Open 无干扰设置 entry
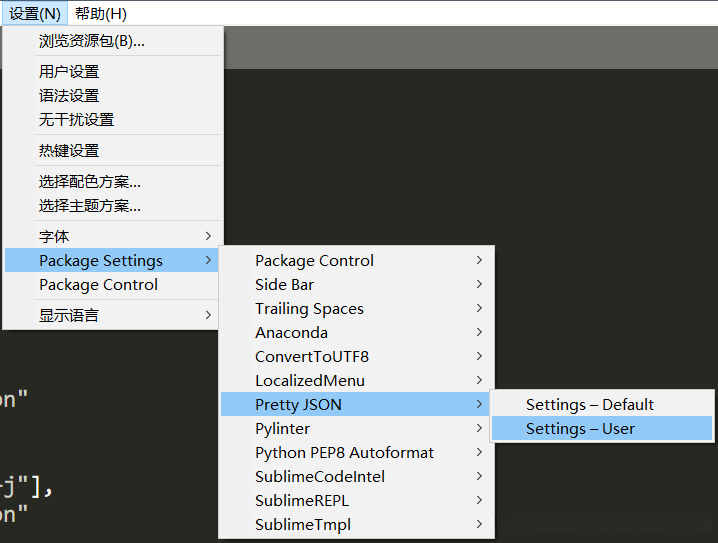 [x=76, y=120]
